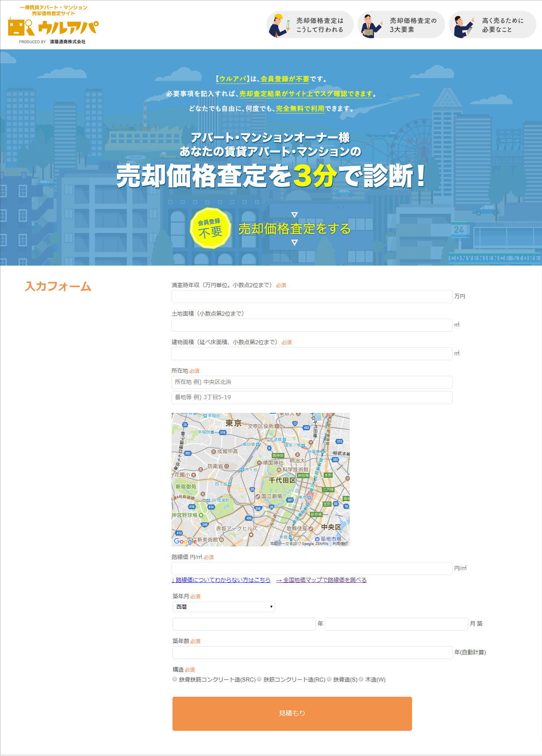The image size is (542, 756).
Task: Focus the 土地面積 input field
Action: (312, 325)
